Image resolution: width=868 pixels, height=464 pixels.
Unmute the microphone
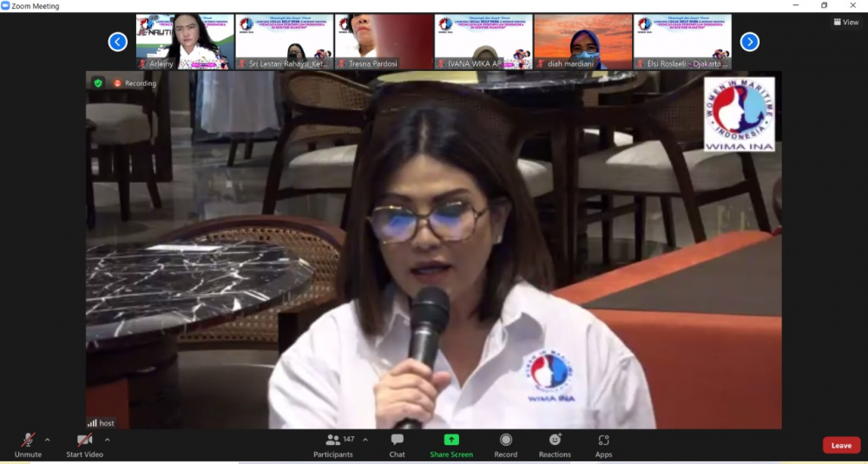[28, 445]
